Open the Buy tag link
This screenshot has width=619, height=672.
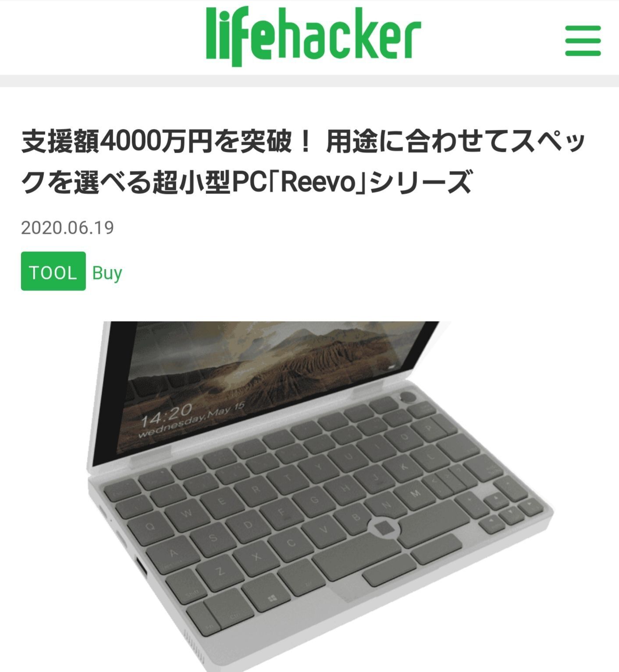click(x=107, y=273)
